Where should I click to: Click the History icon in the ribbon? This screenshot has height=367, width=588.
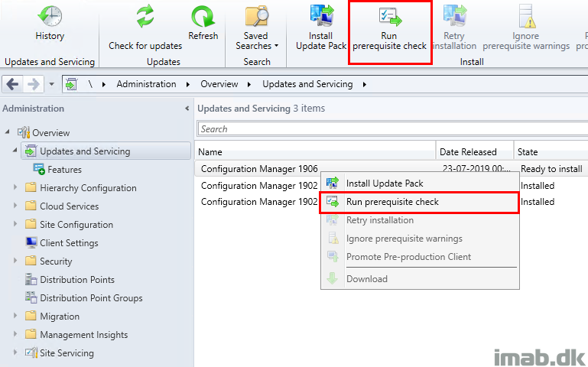[x=50, y=17]
